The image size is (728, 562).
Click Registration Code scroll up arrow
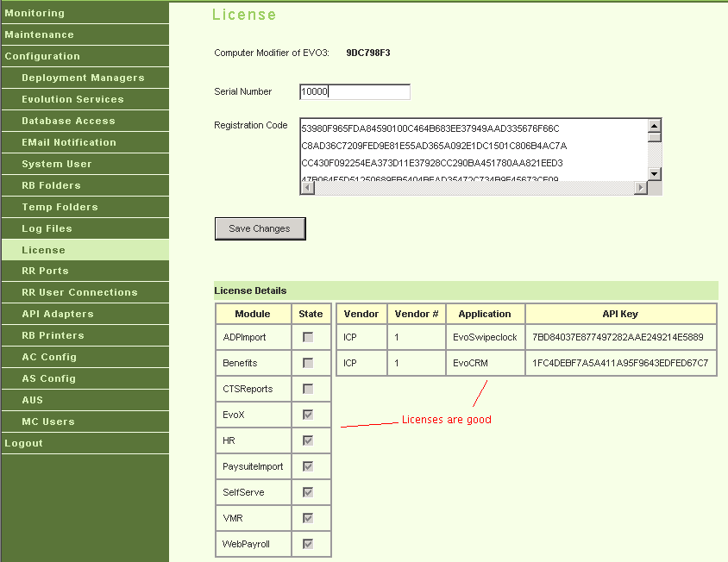pyautogui.click(x=655, y=124)
